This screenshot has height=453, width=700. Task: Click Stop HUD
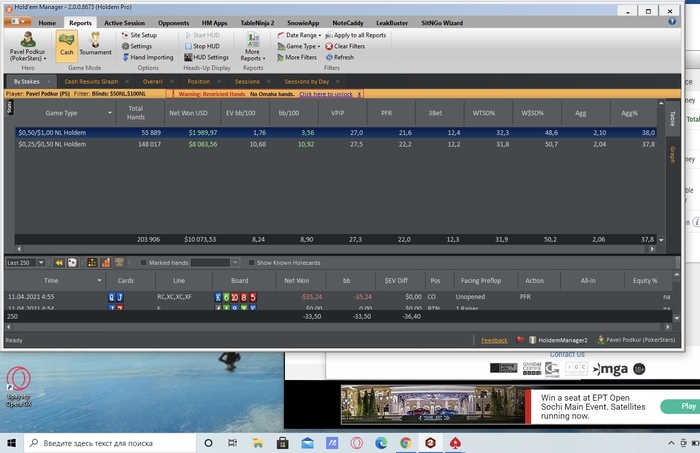202,46
